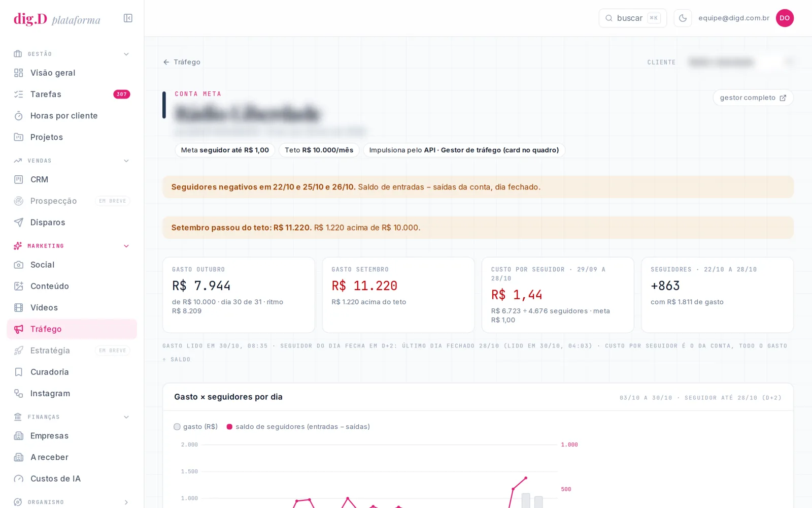Toggle gasto (R$) chart legend

click(x=196, y=427)
